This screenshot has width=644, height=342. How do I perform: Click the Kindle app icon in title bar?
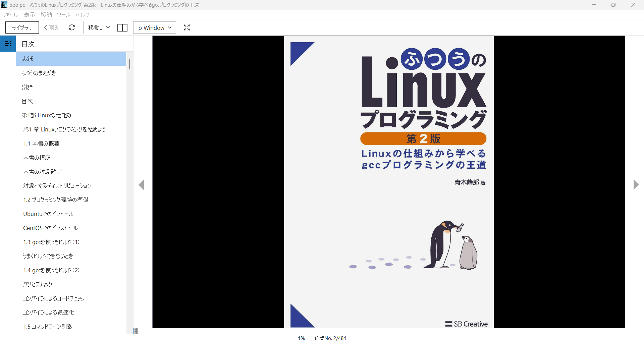click(4, 5)
